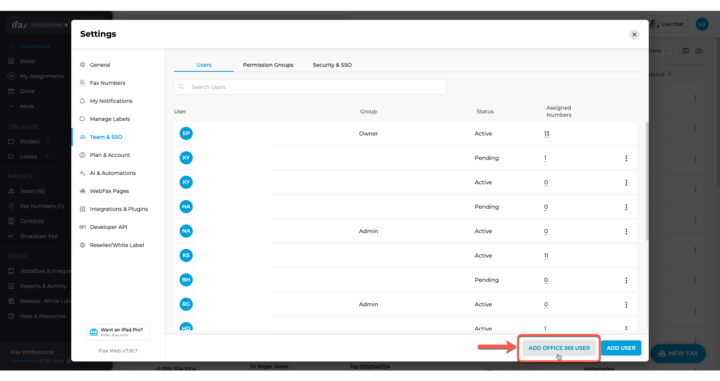The image size is (720, 381).
Task: Open Folders in the main sidebar
Action: (29, 141)
